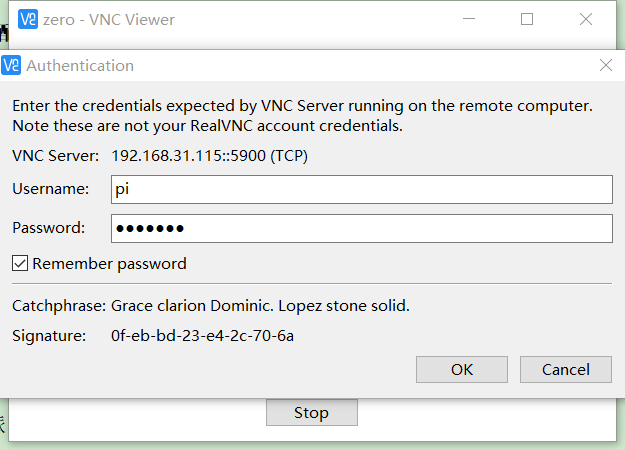
Task: Minimize the zero - VNC Viewer window
Action: click(x=469, y=19)
